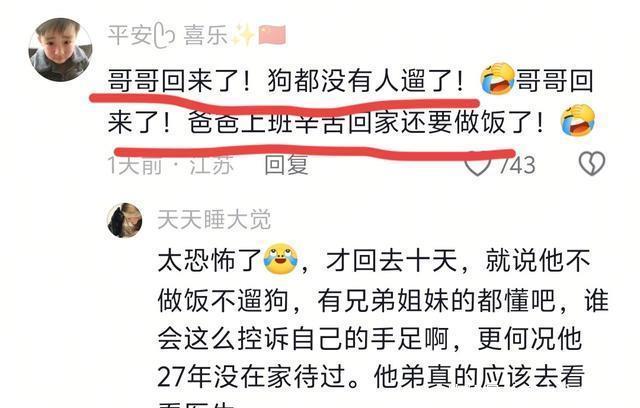The image size is (640, 408).
Task: Select the first crying-laughing emoji
Action: 497,79
